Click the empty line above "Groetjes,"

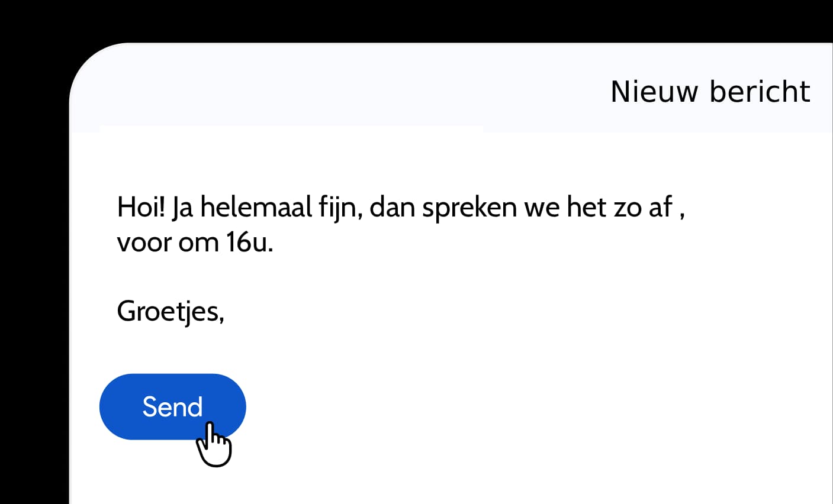point(237,277)
